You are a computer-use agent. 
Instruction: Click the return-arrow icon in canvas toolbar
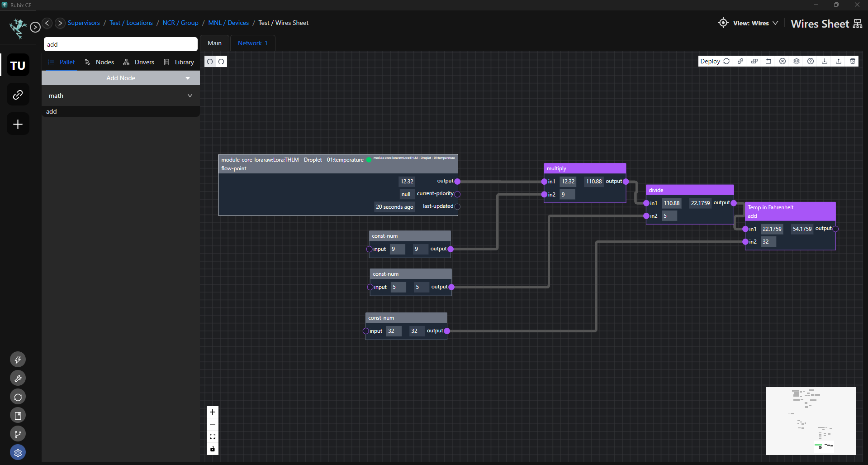pyautogui.click(x=768, y=61)
